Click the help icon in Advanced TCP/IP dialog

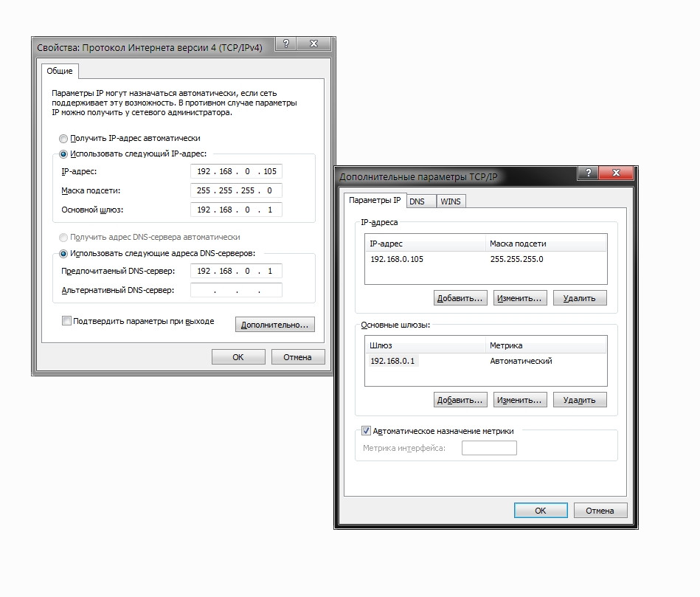(589, 173)
